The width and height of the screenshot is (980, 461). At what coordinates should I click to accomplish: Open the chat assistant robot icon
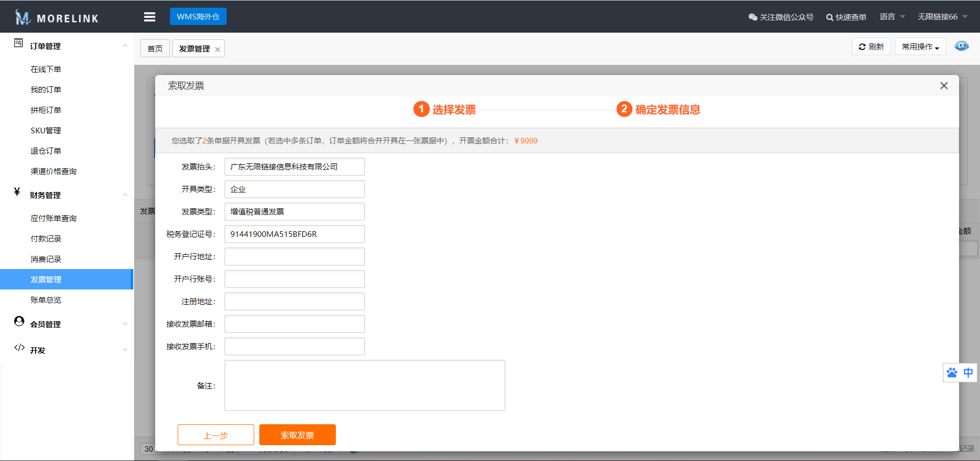[x=961, y=46]
